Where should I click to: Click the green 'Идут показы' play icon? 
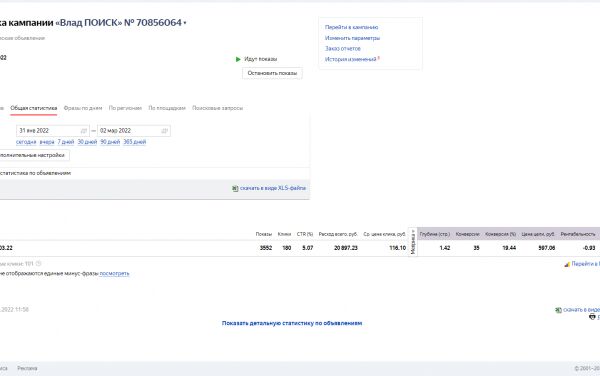click(x=238, y=59)
